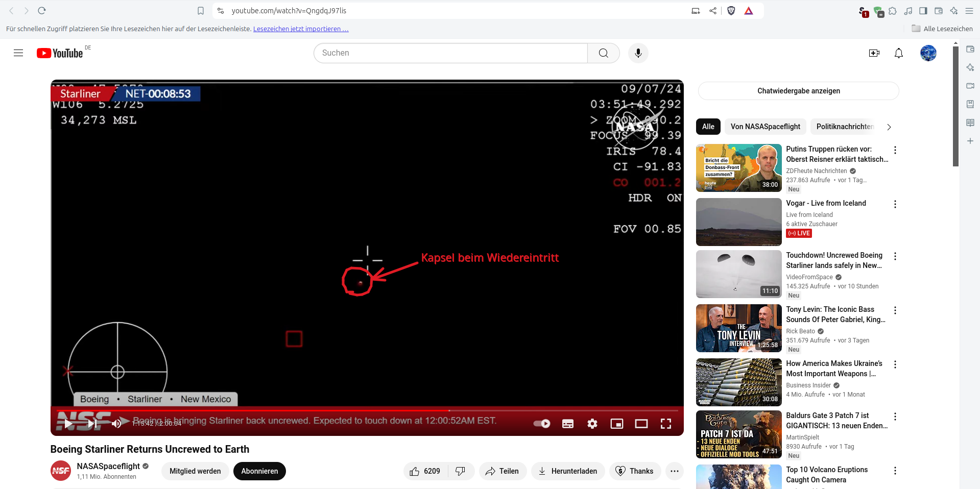Open the Top 10 Volcano Eruptions thumbnail
This screenshot has height=489, width=980.
pos(739,477)
